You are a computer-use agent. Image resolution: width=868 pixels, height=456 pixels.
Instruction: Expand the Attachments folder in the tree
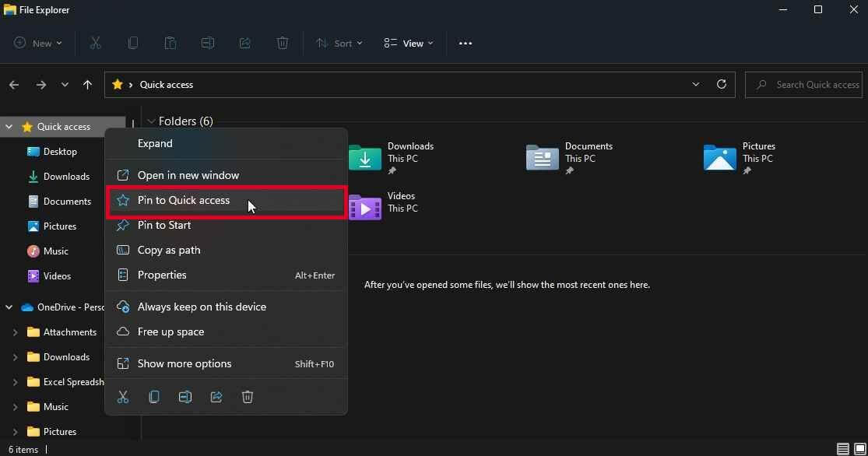(x=15, y=332)
